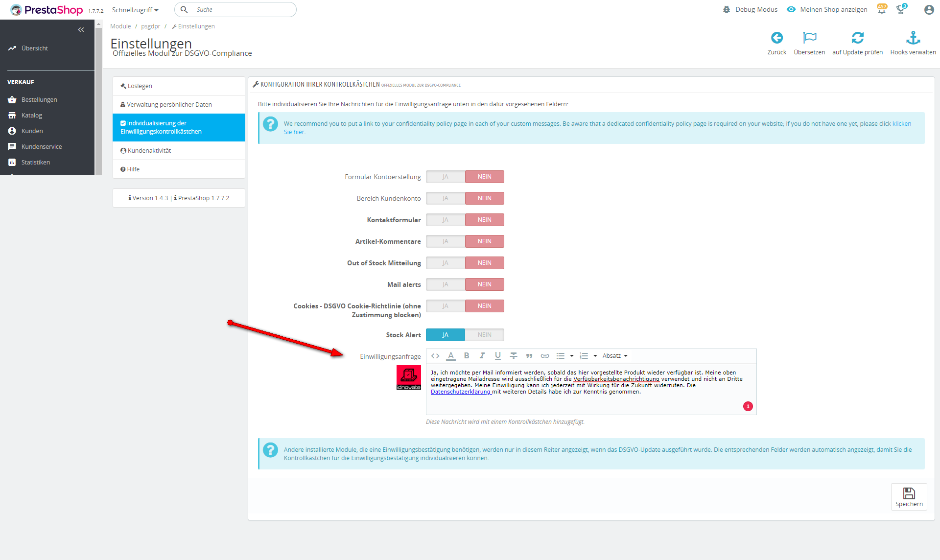
Task: Insert link using editor link icon
Action: click(545, 356)
